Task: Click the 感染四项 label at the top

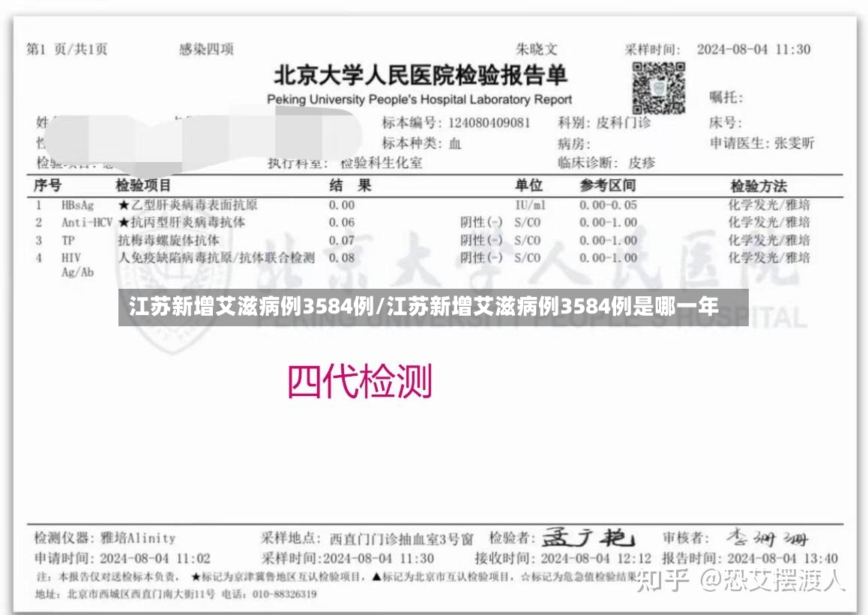Action: tap(206, 49)
